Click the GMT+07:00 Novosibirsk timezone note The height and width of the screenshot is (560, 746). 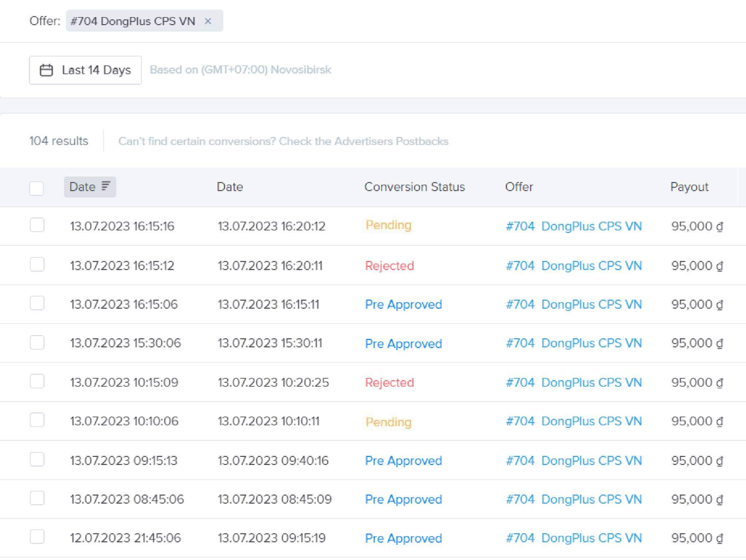point(240,70)
